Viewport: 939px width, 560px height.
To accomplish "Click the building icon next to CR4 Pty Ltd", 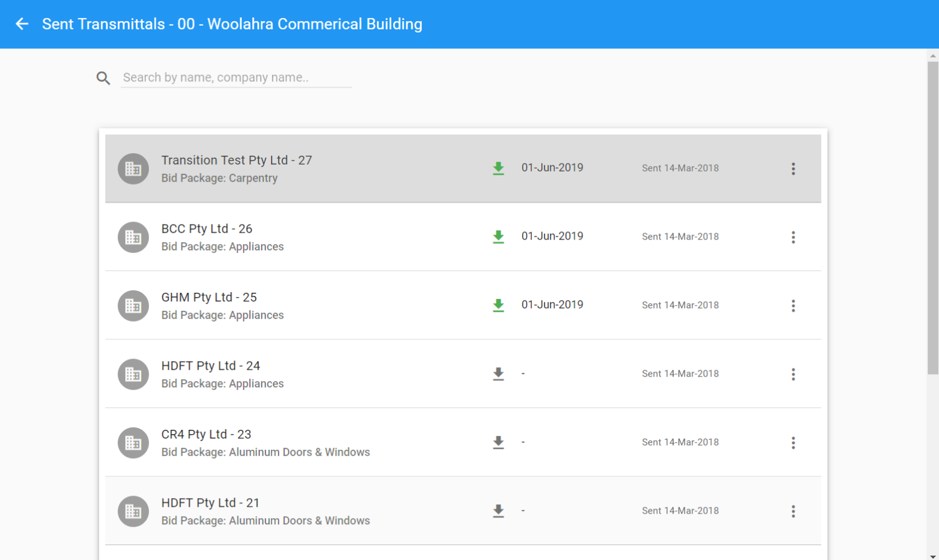I will coord(133,442).
